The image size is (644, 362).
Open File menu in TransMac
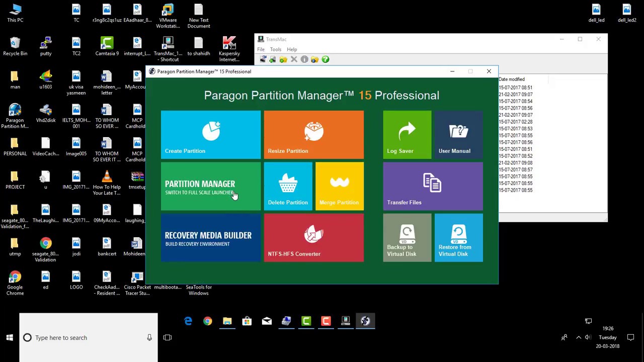(261, 49)
